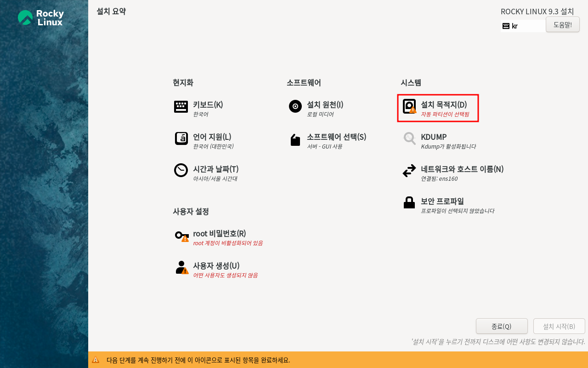Click '프로파일이 선택되지 않았습니다' text
588x368 pixels.
[x=458, y=211]
